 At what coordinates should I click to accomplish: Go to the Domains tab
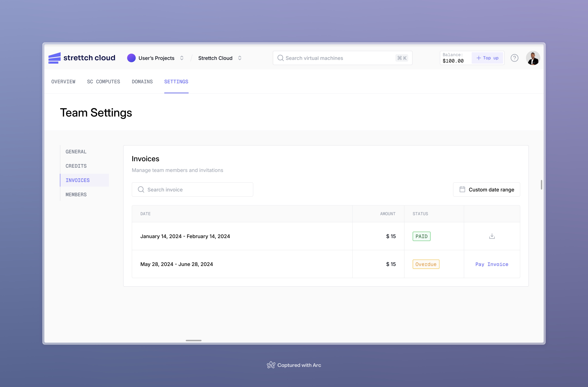click(x=142, y=82)
